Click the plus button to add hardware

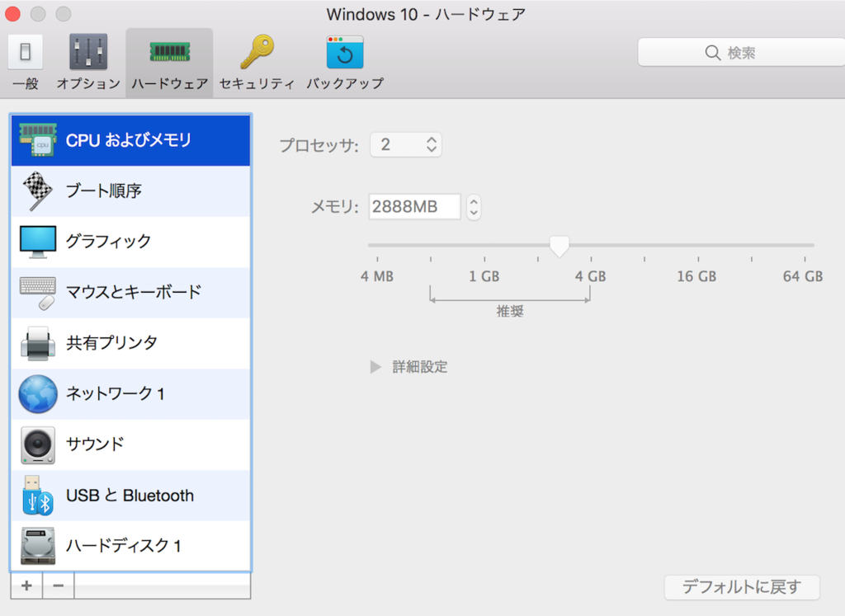[x=26, y=585]
